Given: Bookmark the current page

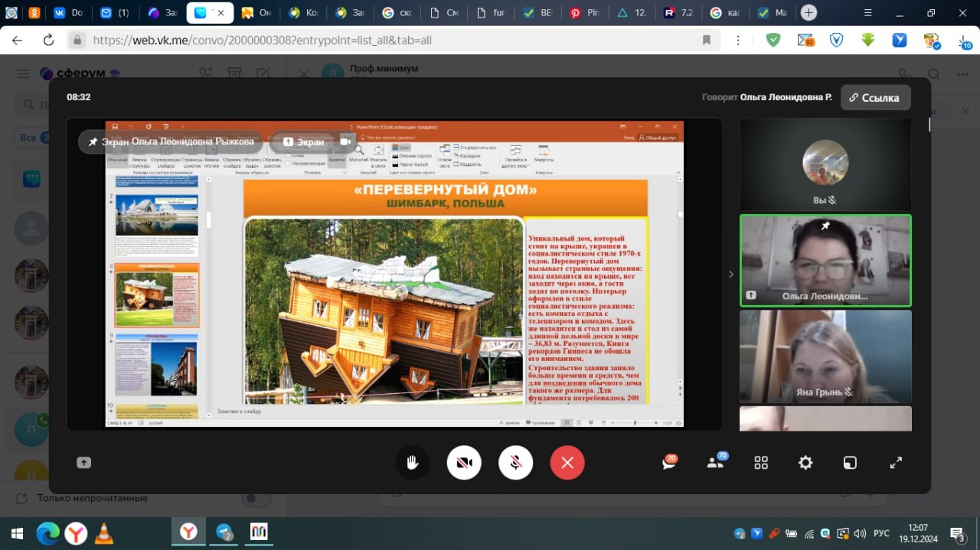Looking at the screenshot, I should 706,40.
